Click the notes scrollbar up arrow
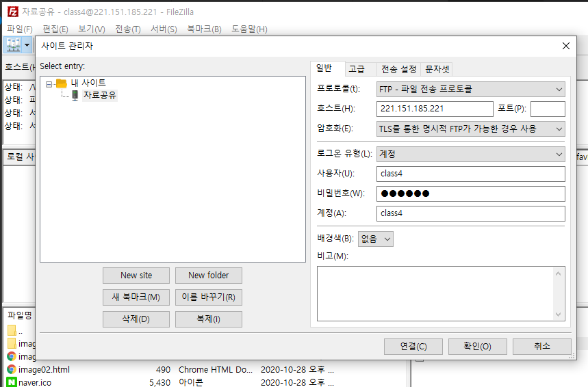 (558, 274)
